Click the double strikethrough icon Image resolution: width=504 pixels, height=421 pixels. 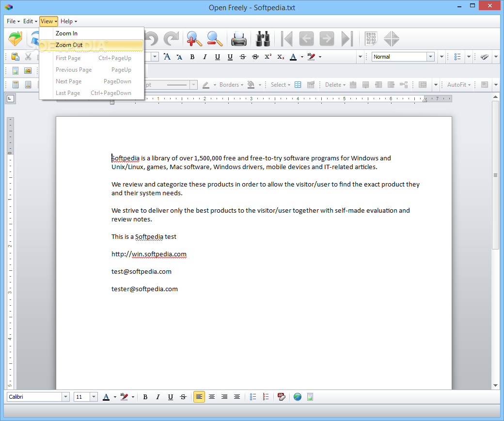tap(255, 57)
